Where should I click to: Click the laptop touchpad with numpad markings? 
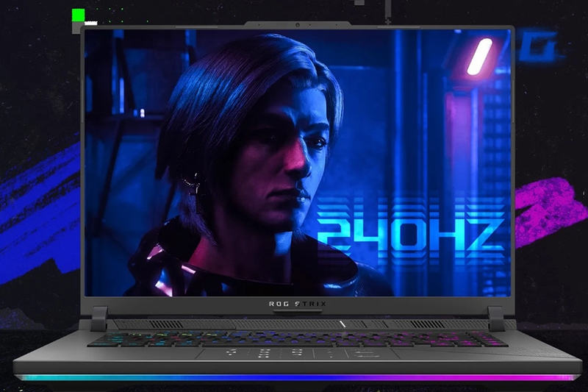pyautogui.click(x=297, y=353)
